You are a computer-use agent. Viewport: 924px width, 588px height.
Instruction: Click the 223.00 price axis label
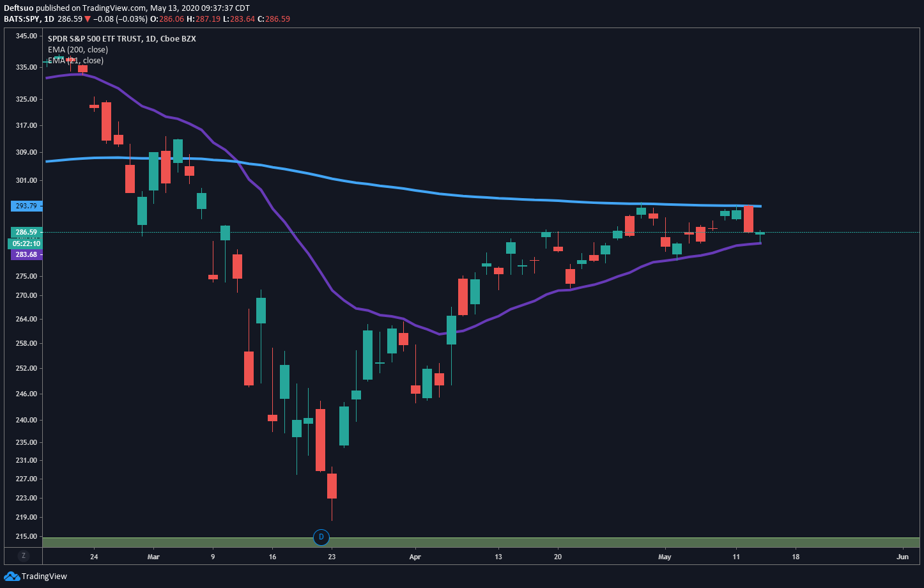[26, 498]
